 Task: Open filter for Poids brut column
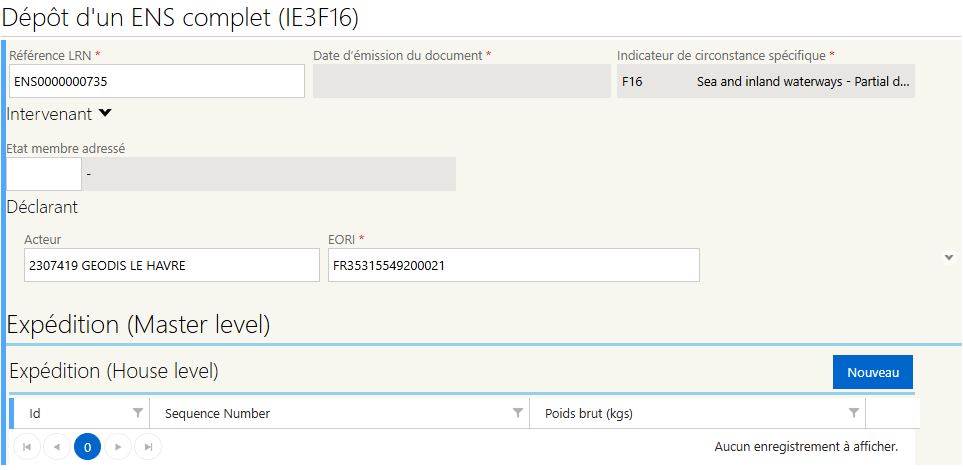(x=854, y=413)
